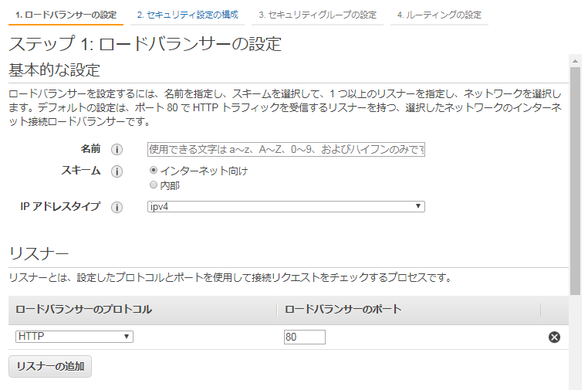Click the リスナーの追加 button

[50, 366]
